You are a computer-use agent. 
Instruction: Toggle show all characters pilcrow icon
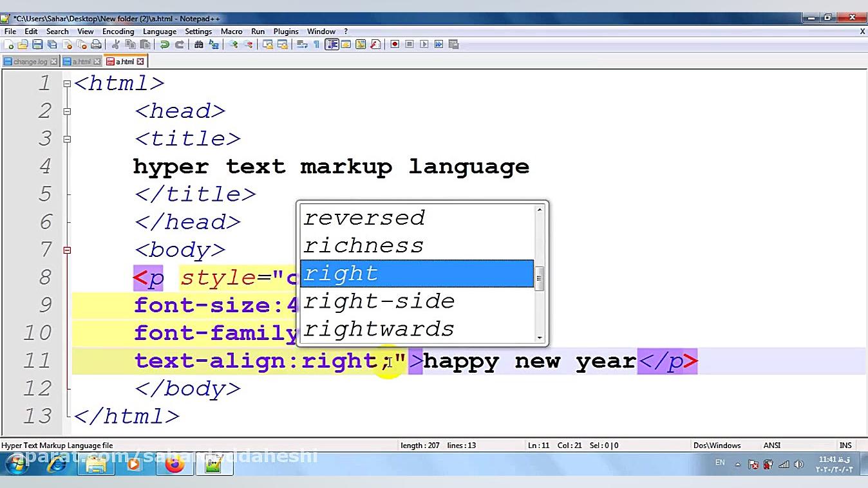point(316,44)
